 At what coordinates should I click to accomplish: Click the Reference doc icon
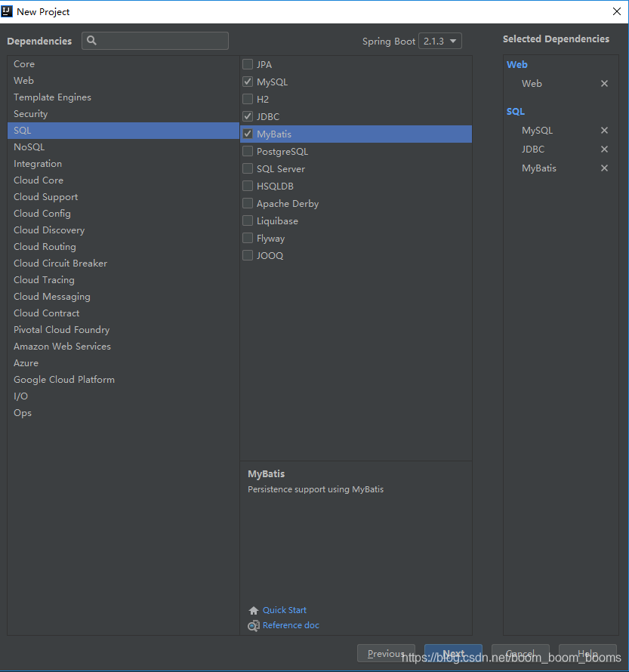tap(253, 626)
